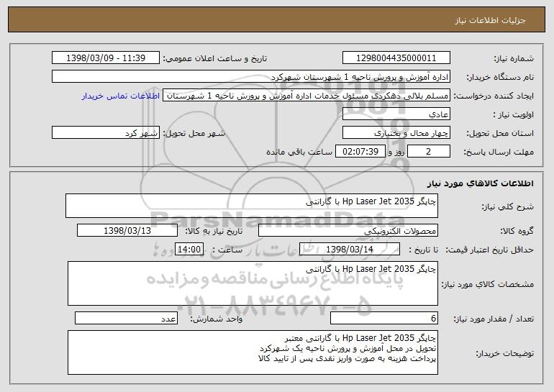Click the remaining time field 02:07:39

pos(360,152)
